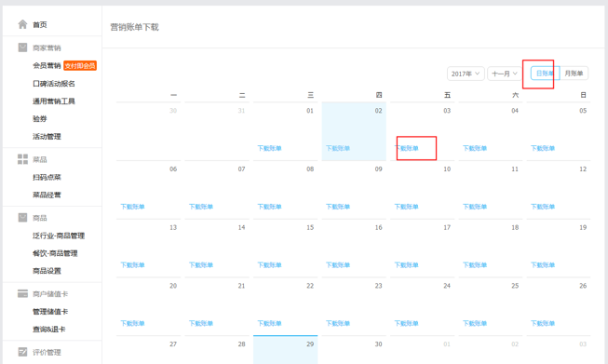This screenshot has width=608, height=364.
Task: Click the 商品 section icon
Action: (22, 218)
